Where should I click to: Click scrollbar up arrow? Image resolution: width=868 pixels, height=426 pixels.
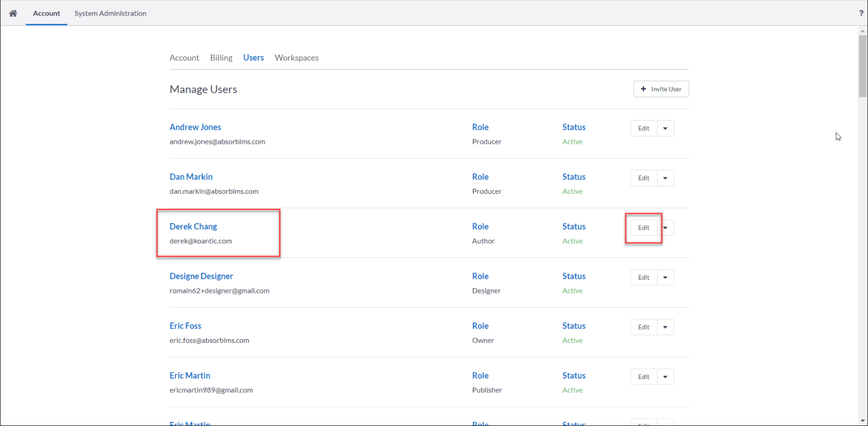862,30
